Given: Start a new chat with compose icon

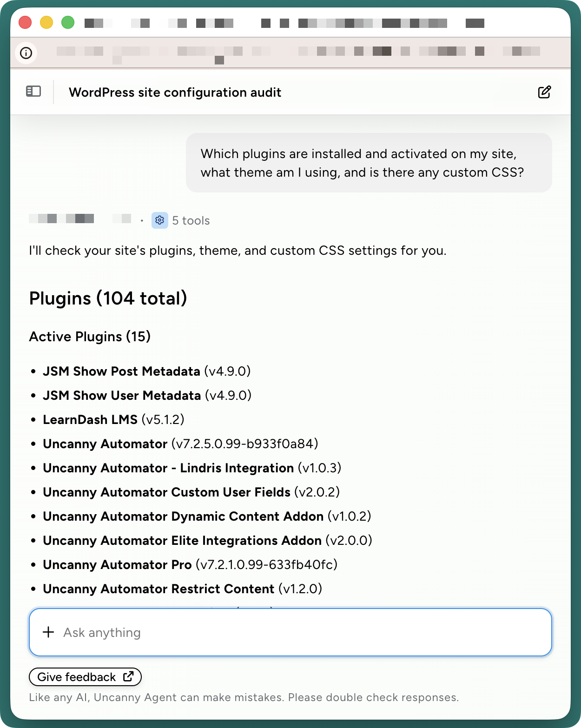Looking at the screenshot, I should 544,92.
